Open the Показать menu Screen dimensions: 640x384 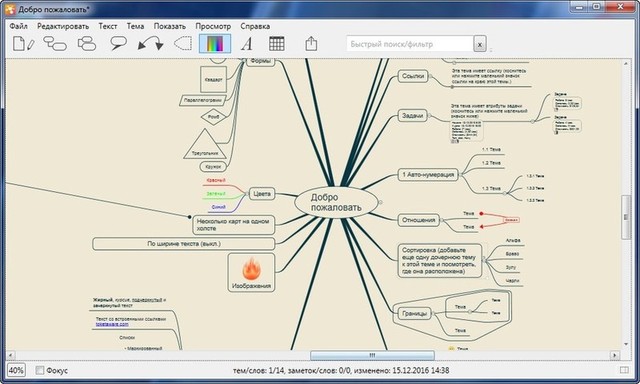[169, 26]
